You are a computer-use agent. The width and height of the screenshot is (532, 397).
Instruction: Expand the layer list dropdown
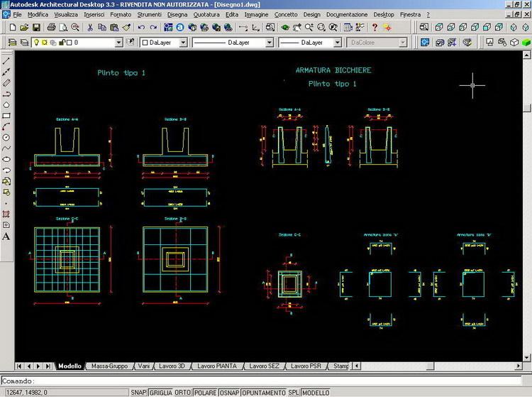(x=118, y=43)
